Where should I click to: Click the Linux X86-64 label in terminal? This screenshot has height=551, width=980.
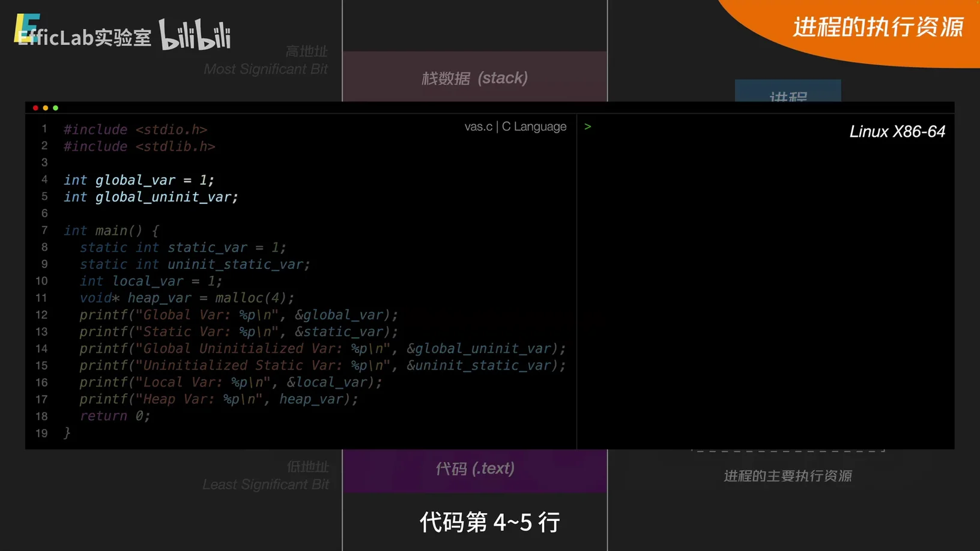[x=897, y=131]
